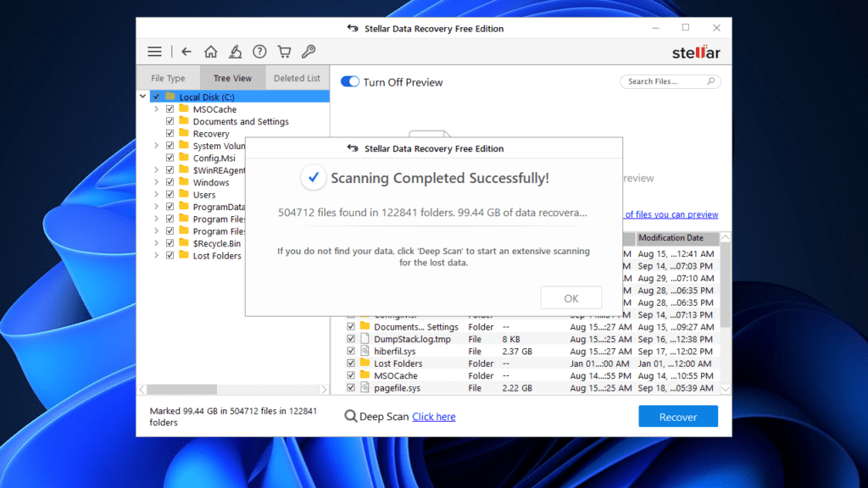The width and height of the screenshot is (868, 488).
Task: Go back using the arrow icon
Action: click(186, 52)
